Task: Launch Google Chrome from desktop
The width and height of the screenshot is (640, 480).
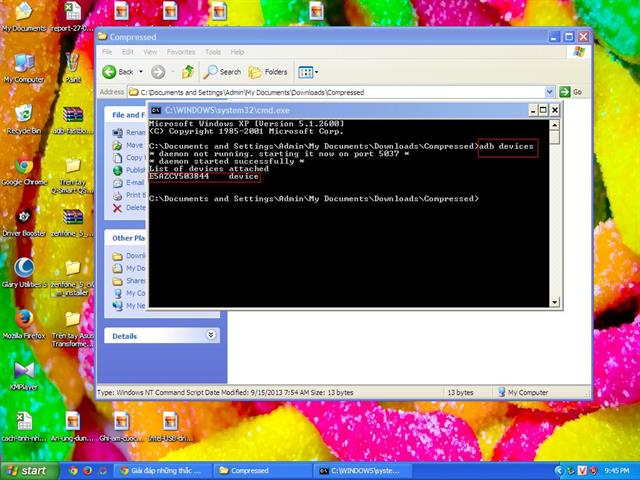Action: pos(24,171)
